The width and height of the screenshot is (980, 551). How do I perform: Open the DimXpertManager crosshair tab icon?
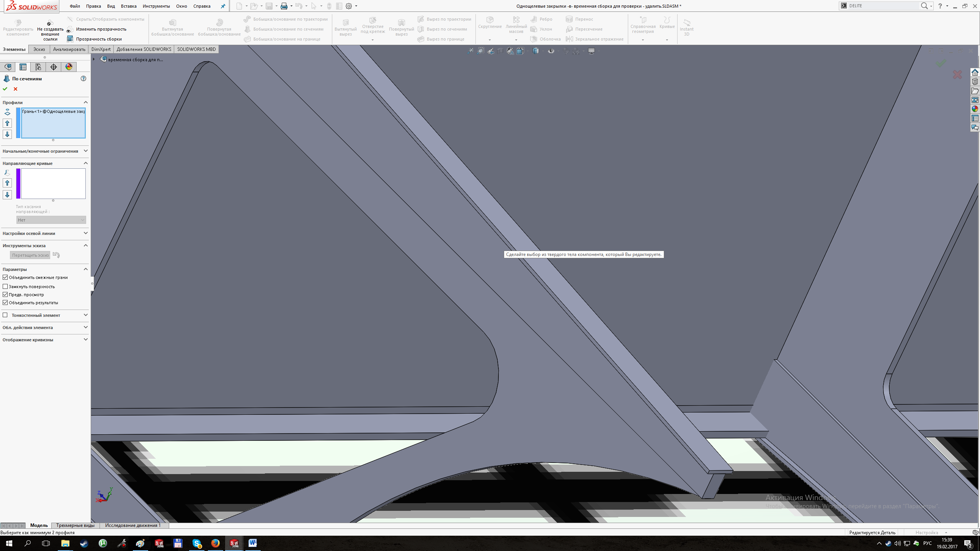pos(54,67)
